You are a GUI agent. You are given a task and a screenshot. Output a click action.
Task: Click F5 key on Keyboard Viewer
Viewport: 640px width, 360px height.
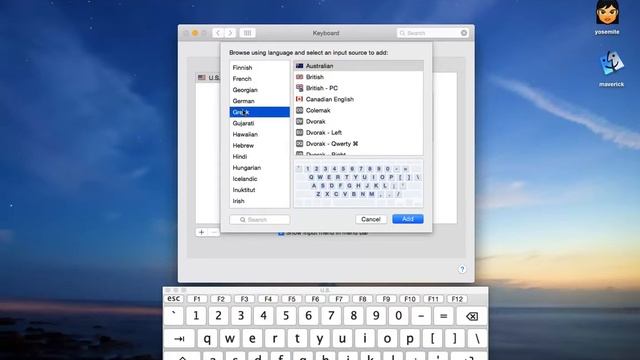pyautogui.click(x=291, y=299)
